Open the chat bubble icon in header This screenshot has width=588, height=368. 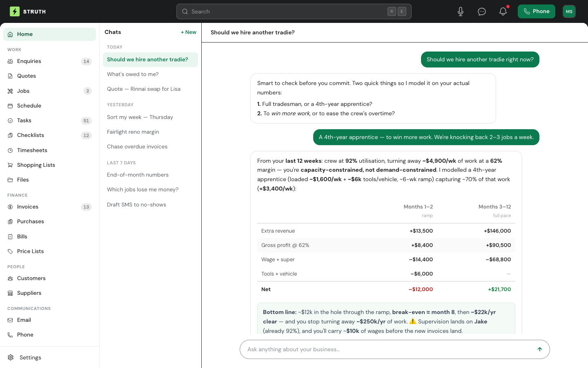(x=482, y=11)
